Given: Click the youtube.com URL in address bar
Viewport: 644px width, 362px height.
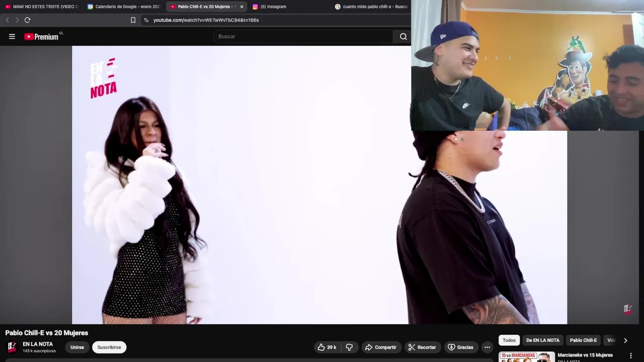Looking at the screenshot, I should (x=206, y=20).
